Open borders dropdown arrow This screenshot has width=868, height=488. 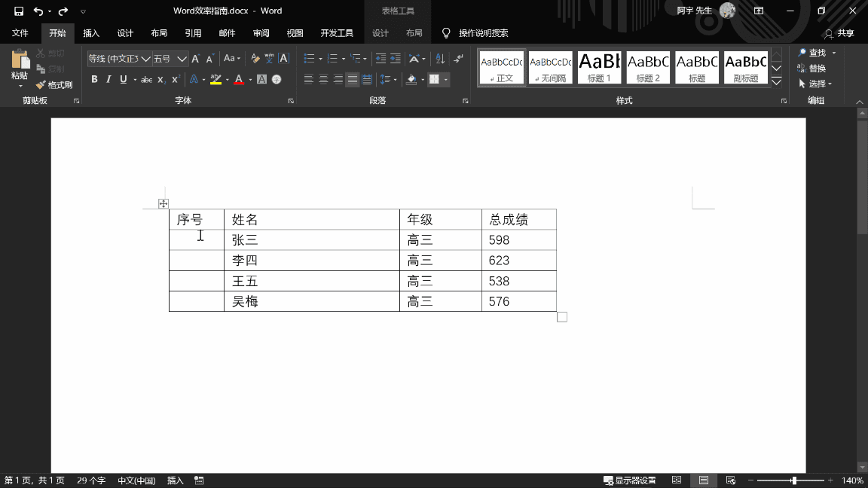445,80
